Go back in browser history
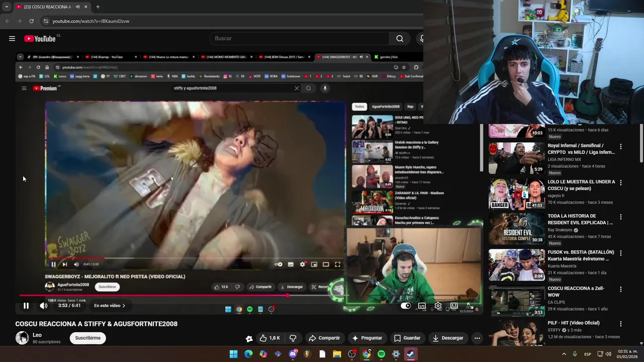This screenshot has height=362, width=644. coord(7,21)
